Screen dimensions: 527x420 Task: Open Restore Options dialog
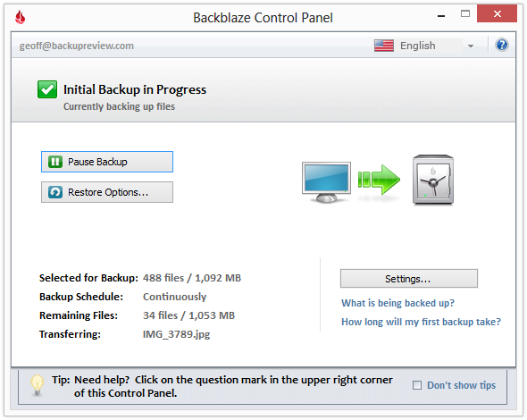107,192
